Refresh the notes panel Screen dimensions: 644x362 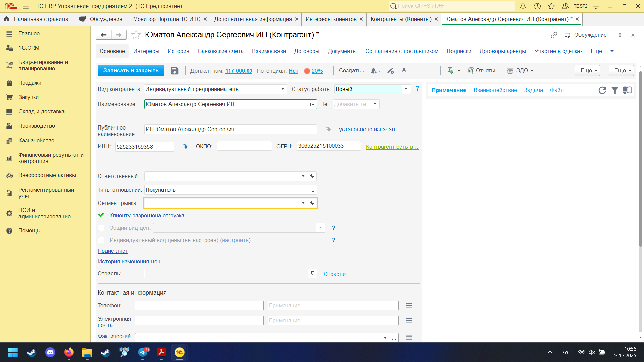click(602, 90)
